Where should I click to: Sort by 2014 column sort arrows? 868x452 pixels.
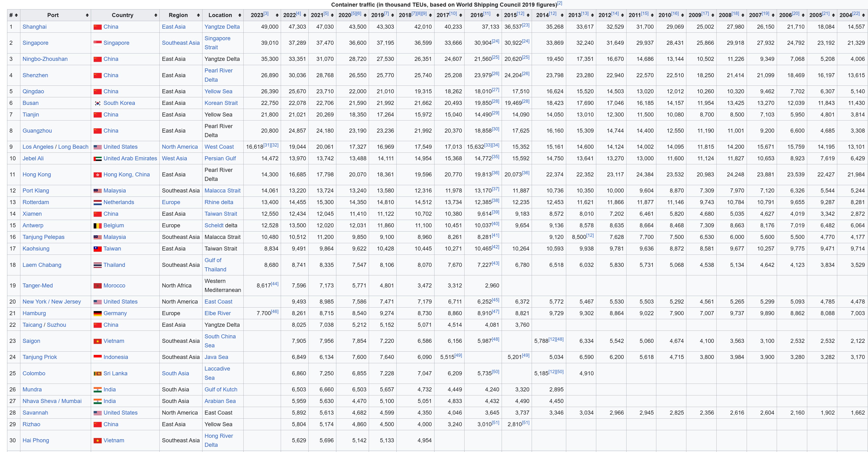[562, 15]
